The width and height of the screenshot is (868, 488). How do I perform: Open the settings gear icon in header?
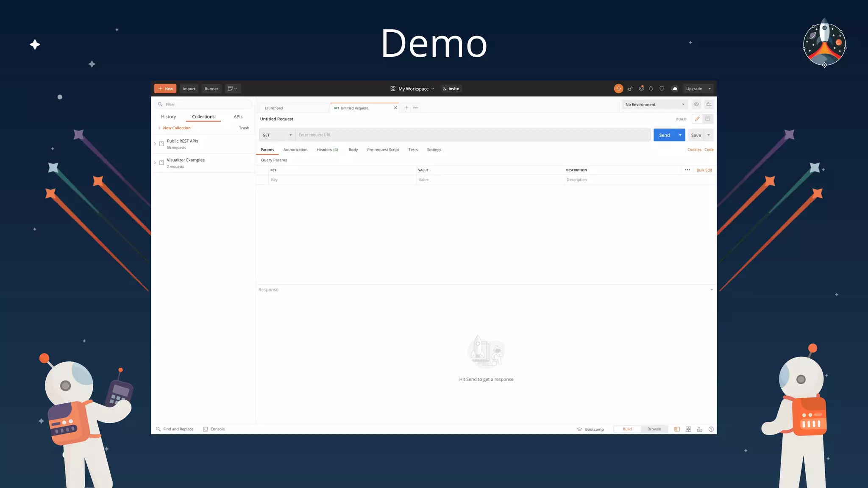point(641,89)
